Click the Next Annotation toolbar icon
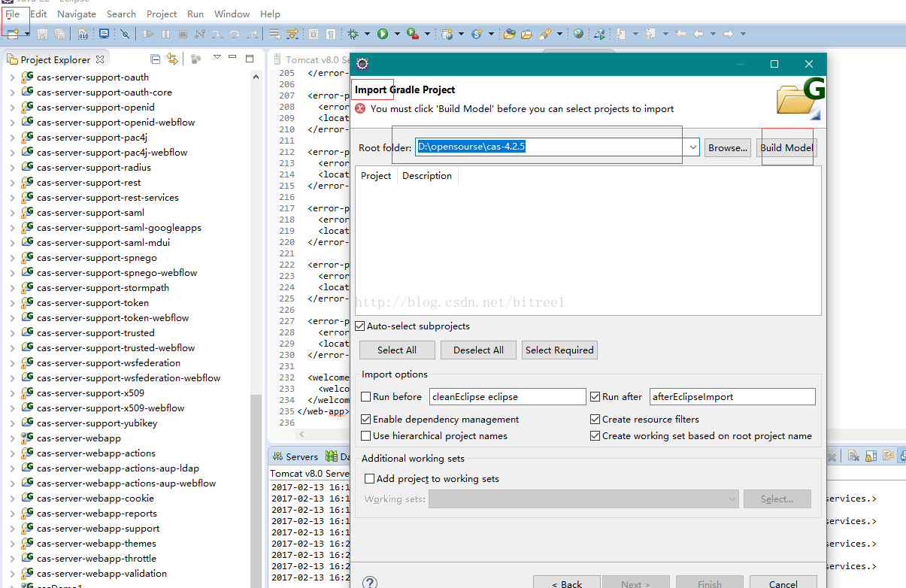 [621, 34]
